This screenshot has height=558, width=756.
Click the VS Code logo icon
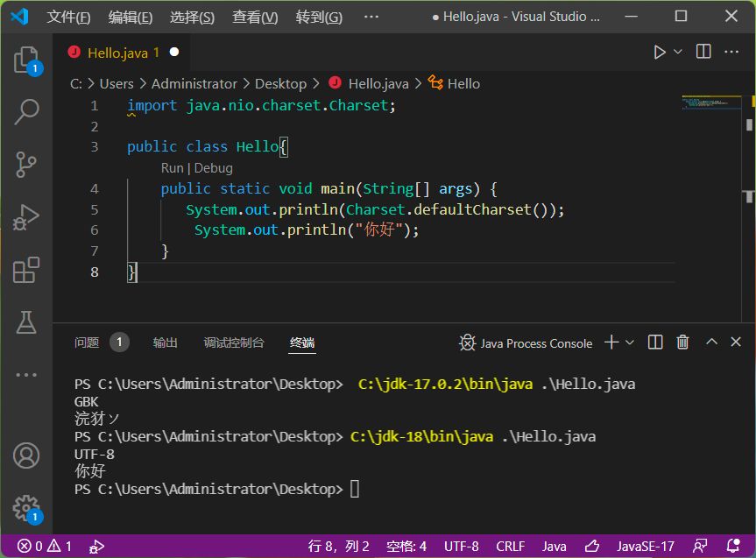pyautogui.click(x=20, y=17)
